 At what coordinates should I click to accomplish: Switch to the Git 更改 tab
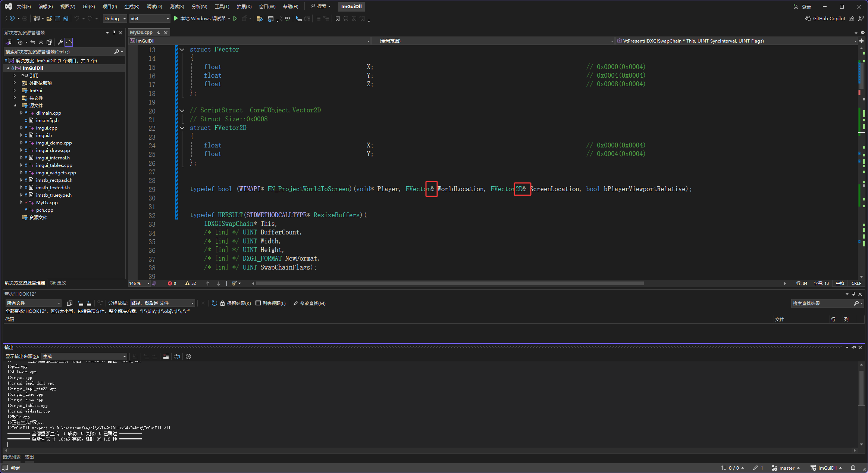tap(58, 283)
